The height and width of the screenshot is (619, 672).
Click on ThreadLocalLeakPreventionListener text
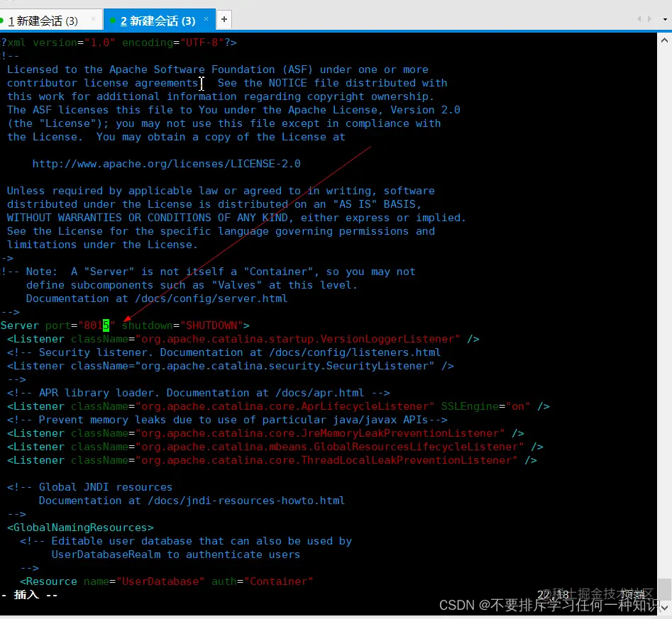407,460
